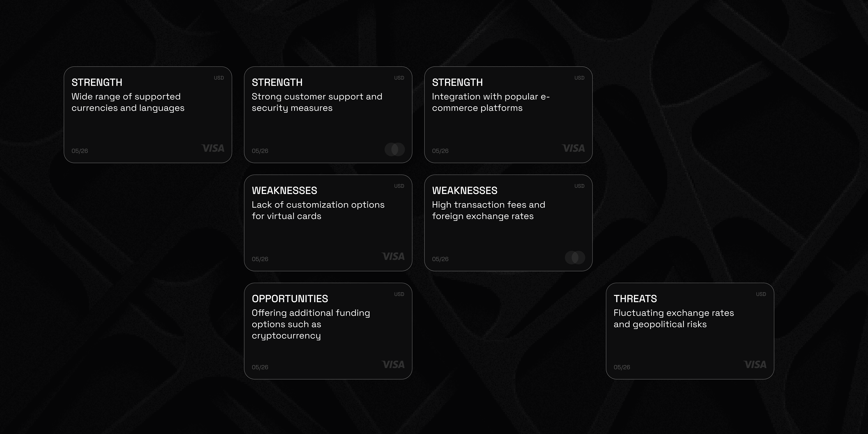Click USD label on the Threats card
The height and width of the screenshot is (434, 868).
click(761, 294)
